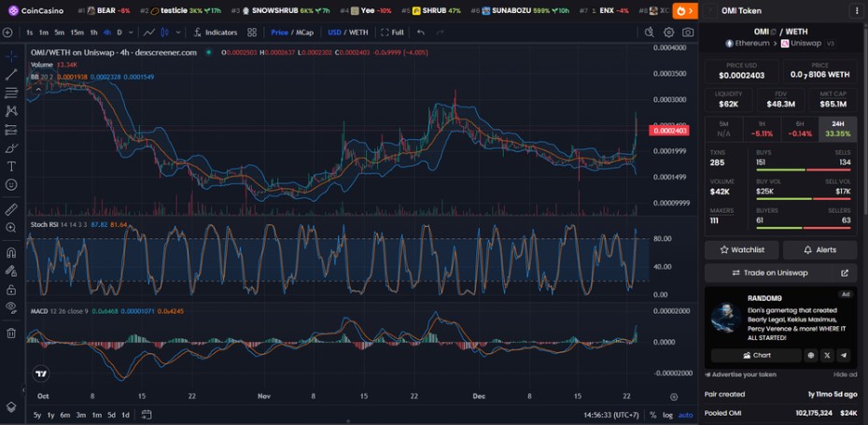868x425 pixels.
Task: Follow Advertise your token link
Action: [x=740, y=375]
